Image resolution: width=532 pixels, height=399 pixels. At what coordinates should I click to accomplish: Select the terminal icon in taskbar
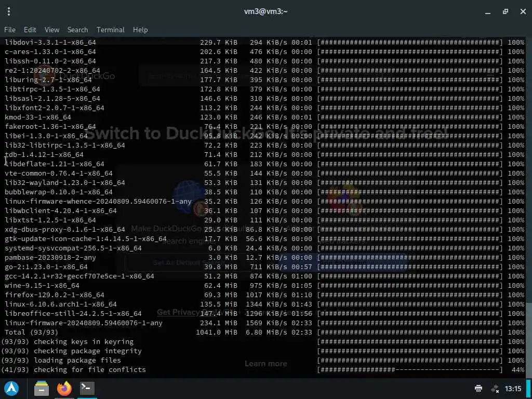87,388
